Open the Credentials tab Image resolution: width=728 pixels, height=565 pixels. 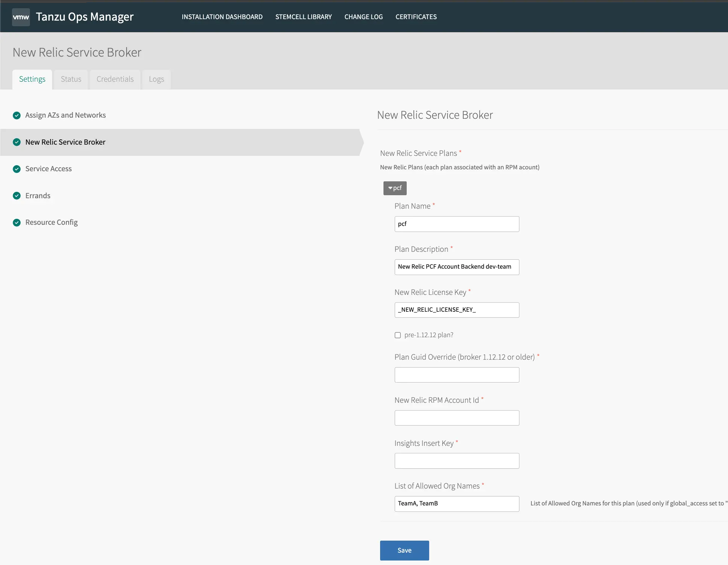[x=115, y=79]
